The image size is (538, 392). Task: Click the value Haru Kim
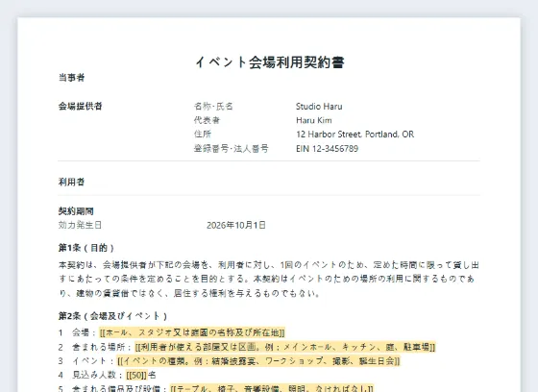314,120
